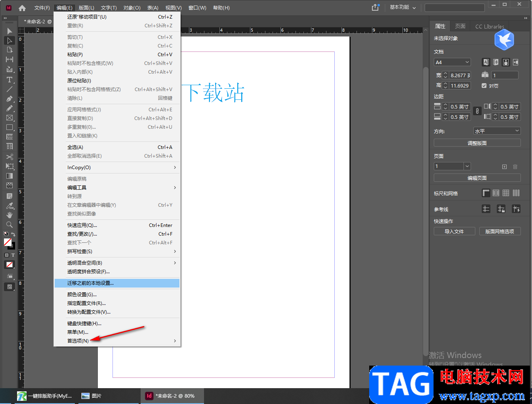The height and width of the screenshot is (404, 532).
Task: Select the Hand tool
Action: point(10,215)
